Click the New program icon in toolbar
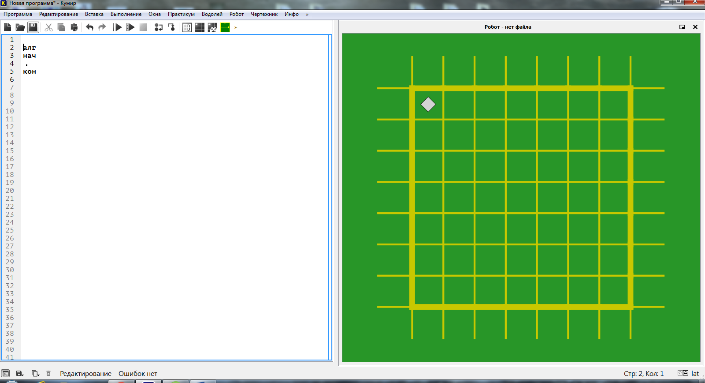The width and height of the screenshot is (705, 383). (x=8, y=27)
